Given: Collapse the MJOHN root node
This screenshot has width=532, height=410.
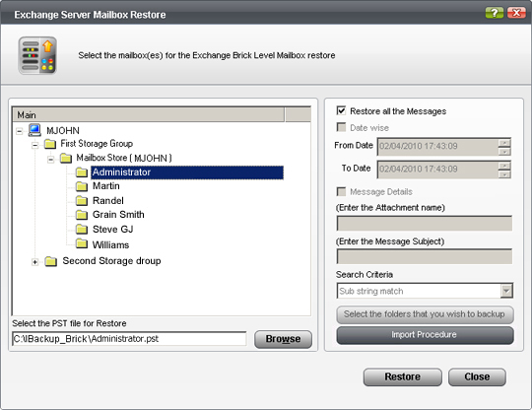Looking at the screenshot, I should click(x=20, y=131).
